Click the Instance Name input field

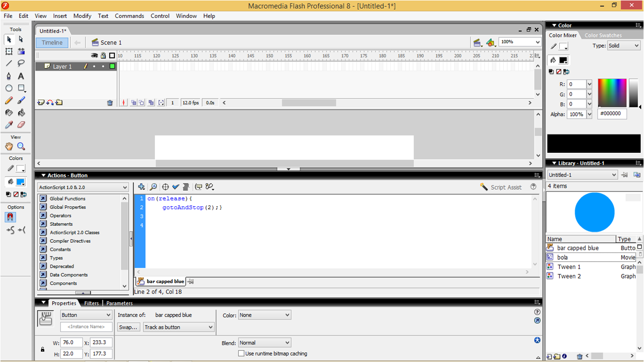click(x=86, y=327)
